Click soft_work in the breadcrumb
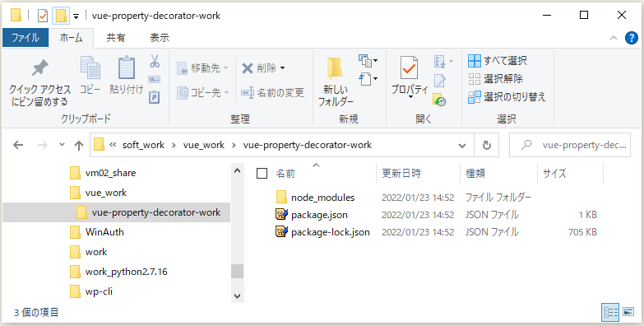 tap(143, 145)
